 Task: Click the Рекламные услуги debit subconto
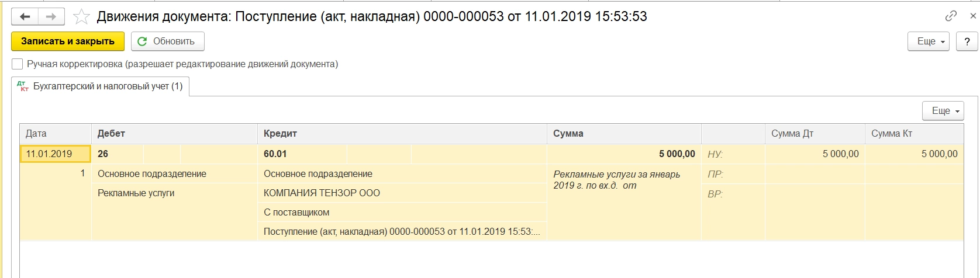tap(136, 193)
